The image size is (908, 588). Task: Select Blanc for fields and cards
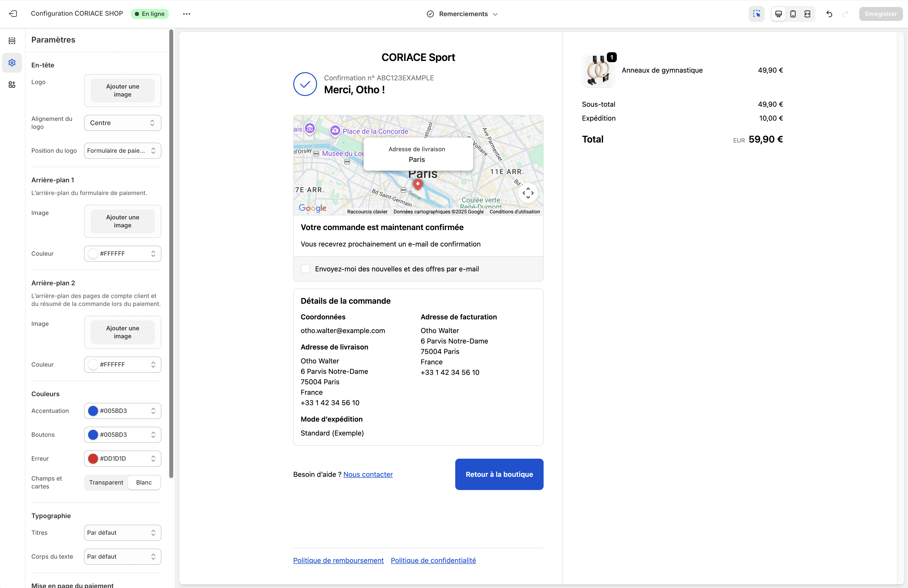[x=144, y=482]
